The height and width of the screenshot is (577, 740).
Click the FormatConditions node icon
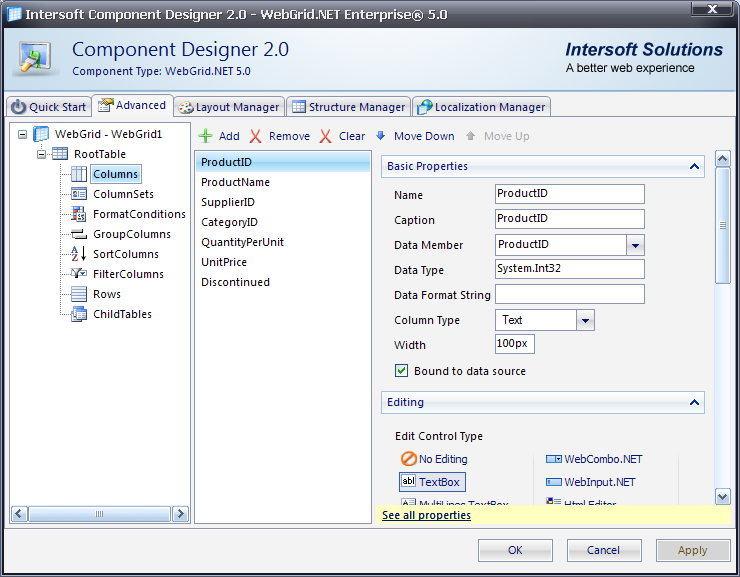(x=78, y=214)
